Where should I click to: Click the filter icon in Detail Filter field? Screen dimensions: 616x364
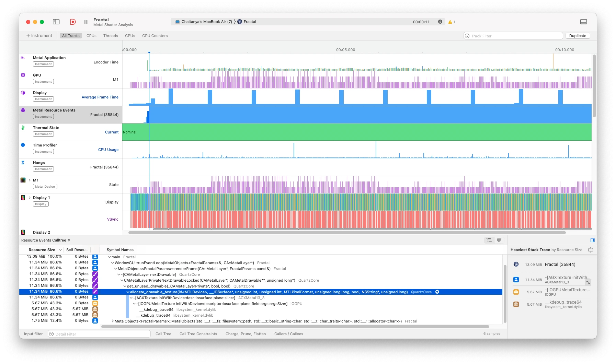coord(52,334)
